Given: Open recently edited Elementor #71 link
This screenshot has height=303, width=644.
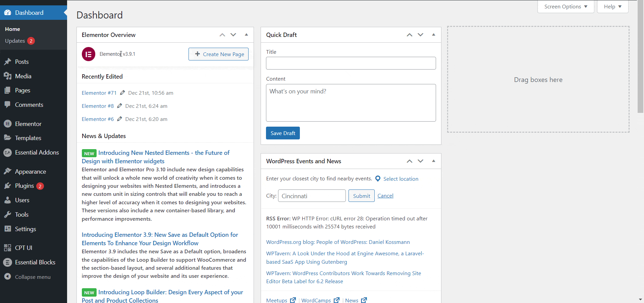Looking at the screenshot, I should 99,93.
